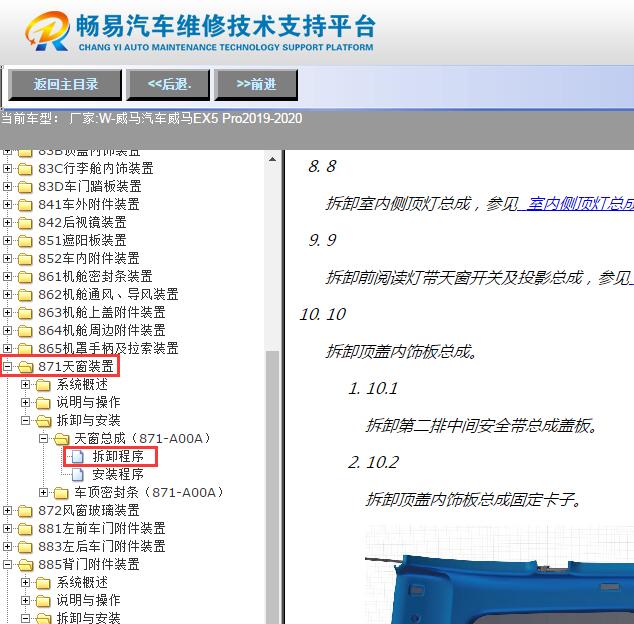
Task: Click the 天窗总成 open folder icon
Action: 61,439
